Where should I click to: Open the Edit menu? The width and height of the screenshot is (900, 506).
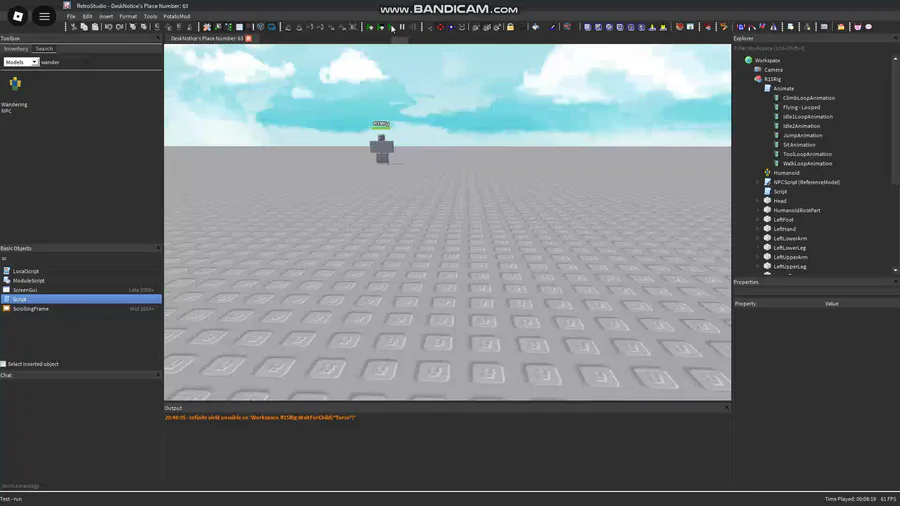pyautogui.click(x=87, y=17)
